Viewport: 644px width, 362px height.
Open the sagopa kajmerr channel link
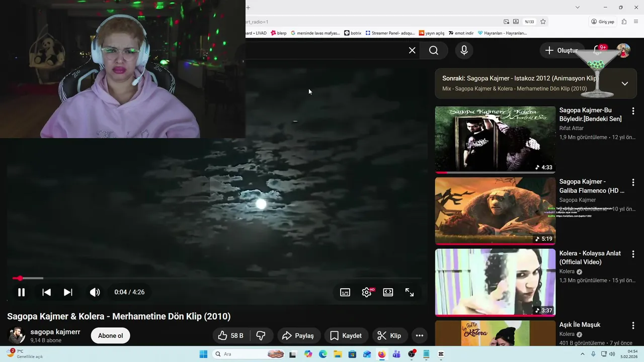click(55, 332)
